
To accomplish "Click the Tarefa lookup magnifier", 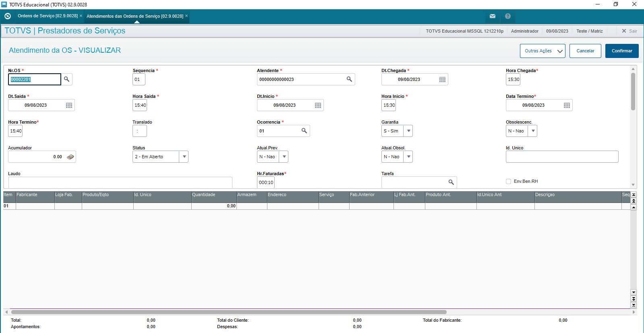I will point(451,182).
